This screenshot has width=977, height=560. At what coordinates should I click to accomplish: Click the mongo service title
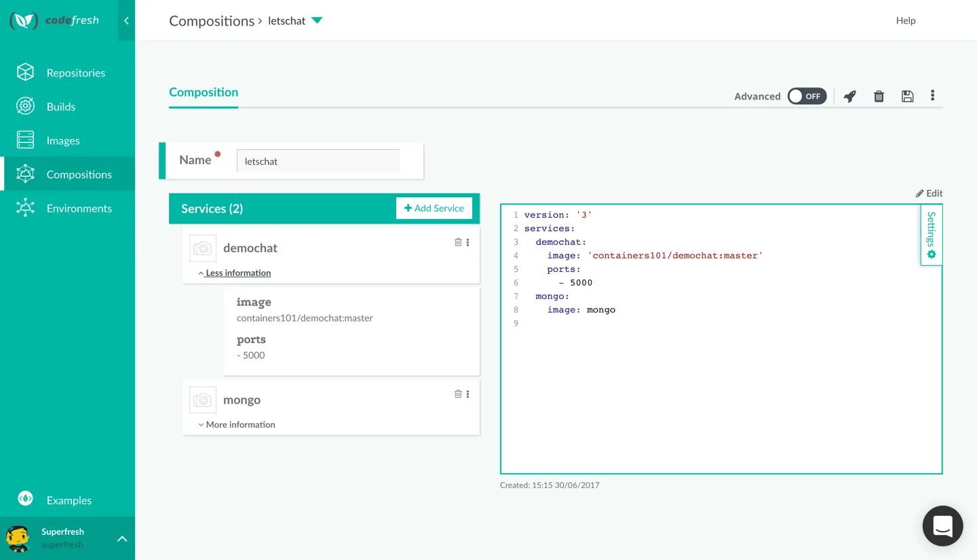[x=242, y=400]
